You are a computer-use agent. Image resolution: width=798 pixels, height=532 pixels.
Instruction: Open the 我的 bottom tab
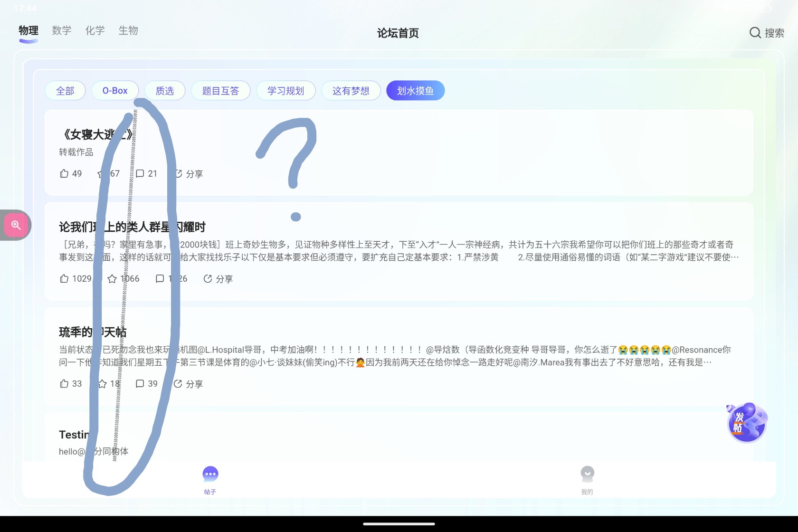coord(587,480)
